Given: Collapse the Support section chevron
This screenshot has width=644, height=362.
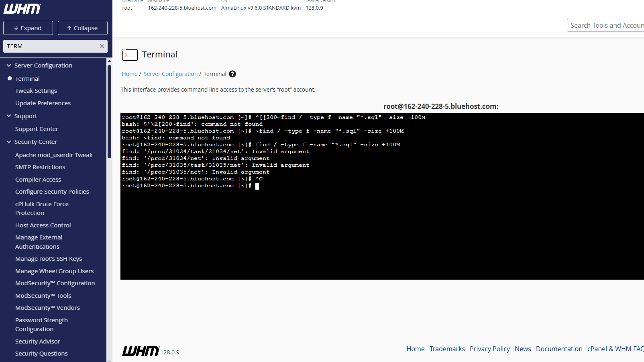Looking at the screenshot, I should coord(9,116).
